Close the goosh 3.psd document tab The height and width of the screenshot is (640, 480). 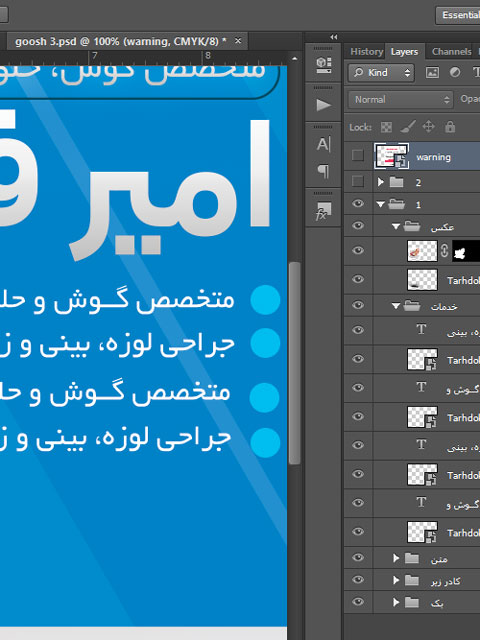(x=238, y=41)
